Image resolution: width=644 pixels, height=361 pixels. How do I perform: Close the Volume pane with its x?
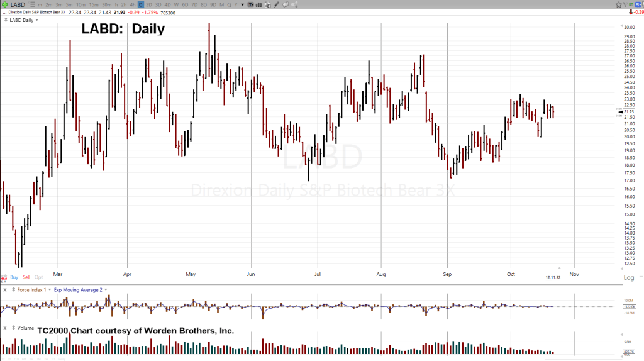tap(4, 328)
